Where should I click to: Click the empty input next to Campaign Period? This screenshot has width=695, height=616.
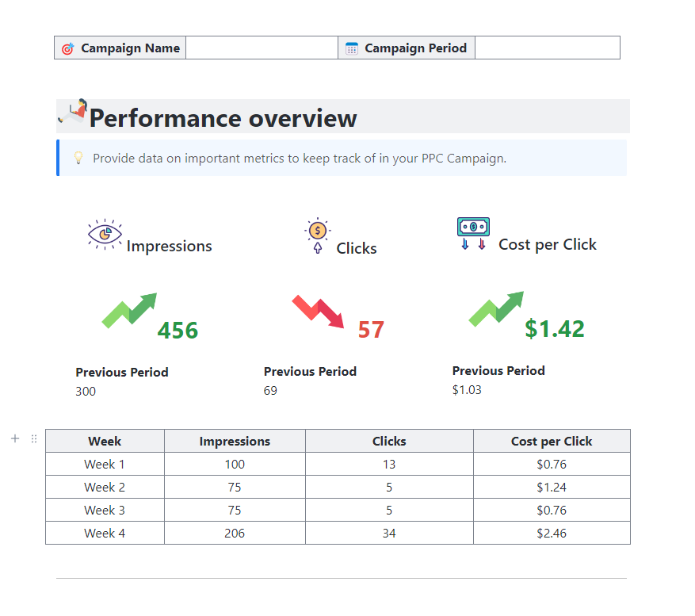547,48
